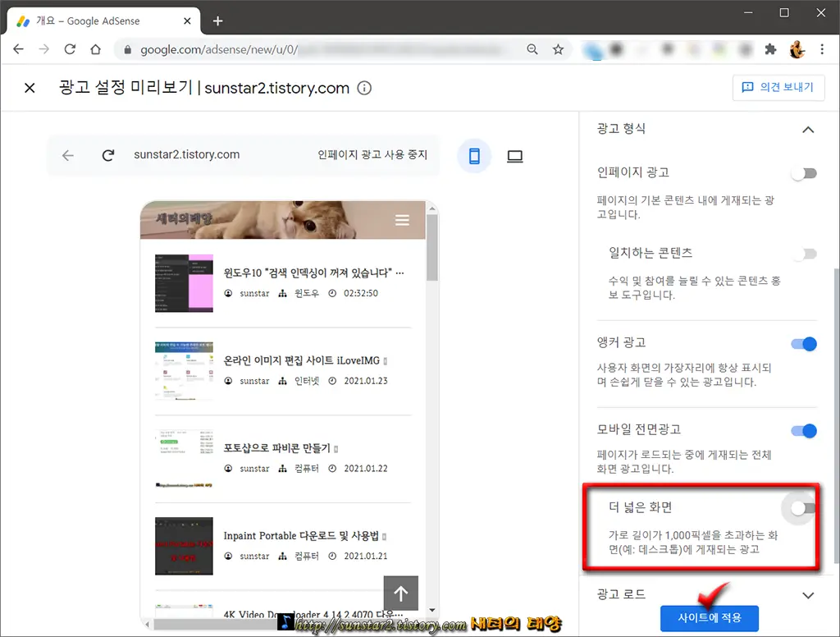Open the hamburger menu in the site preview
This screenshot has height=637, width=840.
[x=401, y=220]
